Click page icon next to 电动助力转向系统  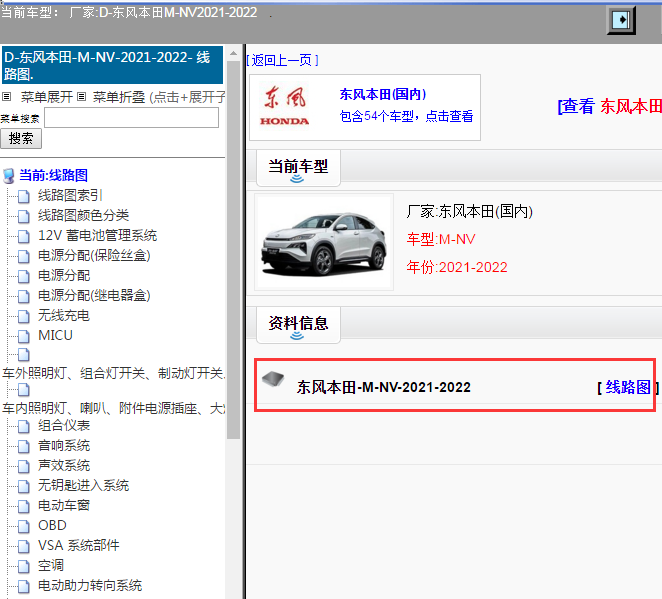pyautogui.click(x=24, y=586)
